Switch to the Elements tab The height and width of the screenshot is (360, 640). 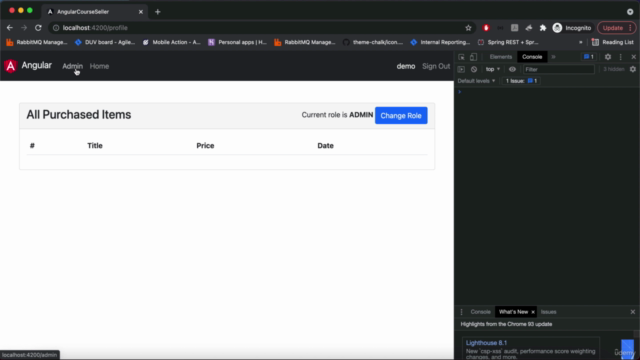(500, 57)
